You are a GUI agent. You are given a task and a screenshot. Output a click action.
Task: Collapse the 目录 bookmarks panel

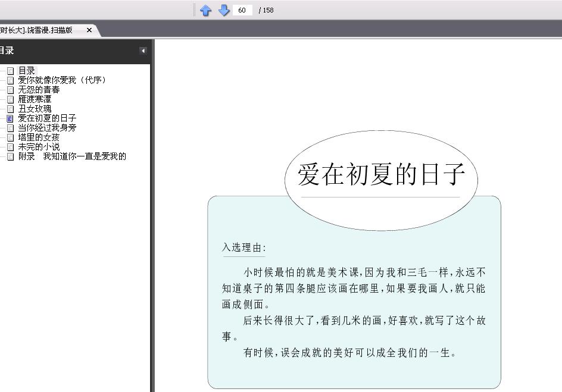[143, 51]
